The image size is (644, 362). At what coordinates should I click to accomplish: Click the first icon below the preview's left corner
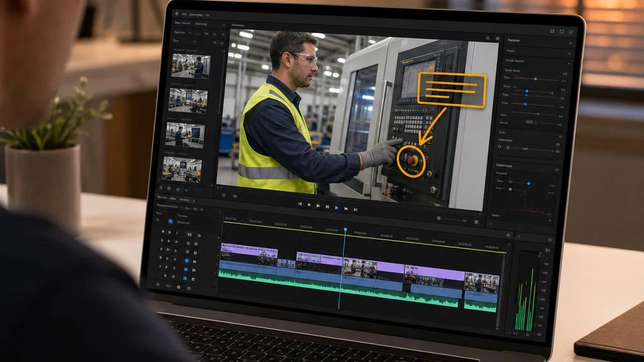point(223,195)
